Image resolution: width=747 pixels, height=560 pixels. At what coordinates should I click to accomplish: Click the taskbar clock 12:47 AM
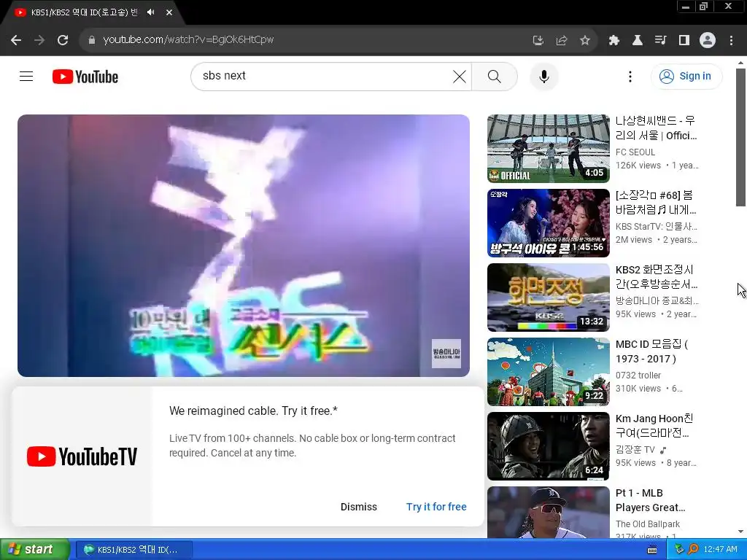(720, 549)
